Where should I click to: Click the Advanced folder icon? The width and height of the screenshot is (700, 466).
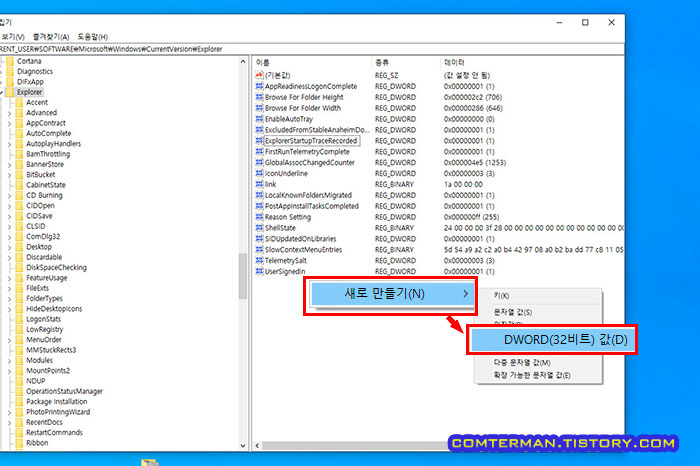click(19, 112)
